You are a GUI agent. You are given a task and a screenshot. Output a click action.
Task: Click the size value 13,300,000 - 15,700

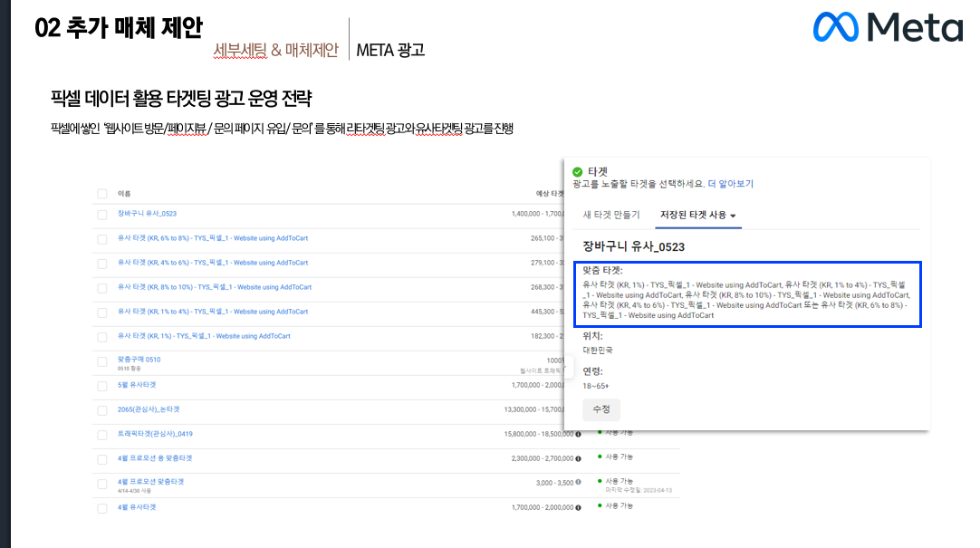click(534, 409)
